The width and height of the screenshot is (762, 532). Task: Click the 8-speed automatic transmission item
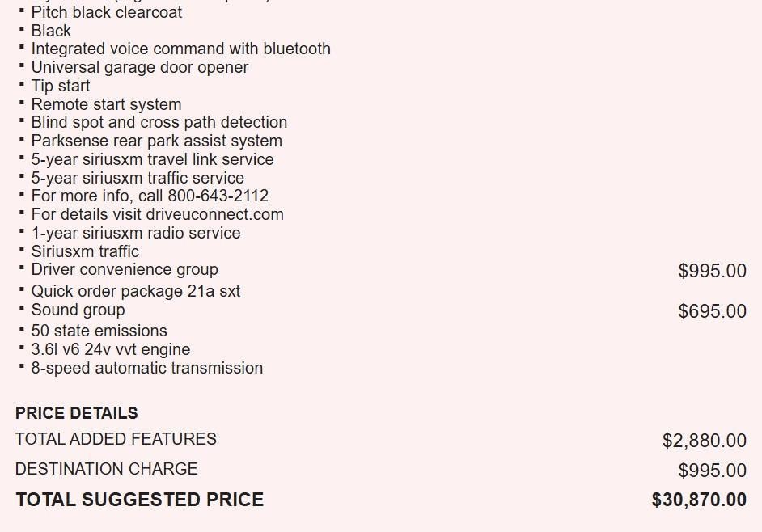[x=146, y=368]
